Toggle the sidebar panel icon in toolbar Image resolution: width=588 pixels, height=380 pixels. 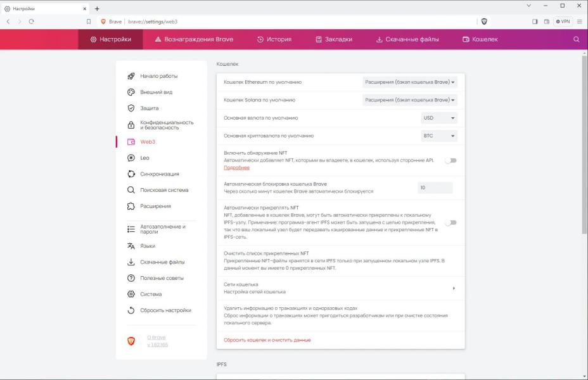(535, 22)
